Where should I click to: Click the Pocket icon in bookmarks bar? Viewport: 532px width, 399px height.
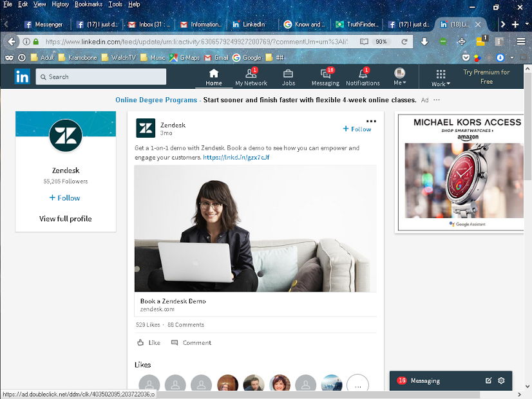click(466, 58)
